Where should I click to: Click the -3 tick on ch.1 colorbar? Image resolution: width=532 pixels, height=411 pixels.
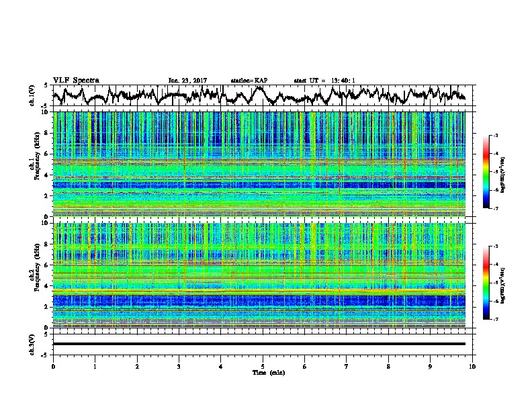495,135
